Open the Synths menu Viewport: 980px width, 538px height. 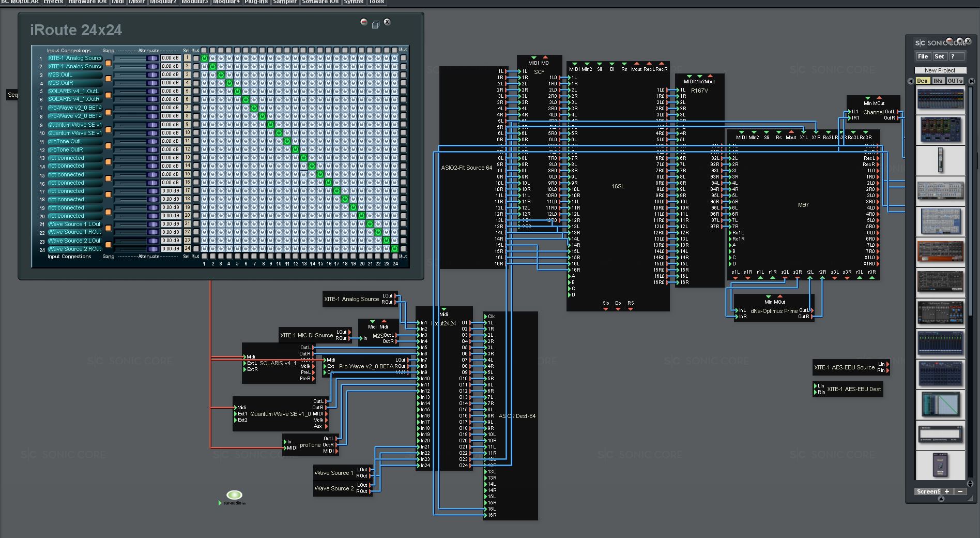354,2
